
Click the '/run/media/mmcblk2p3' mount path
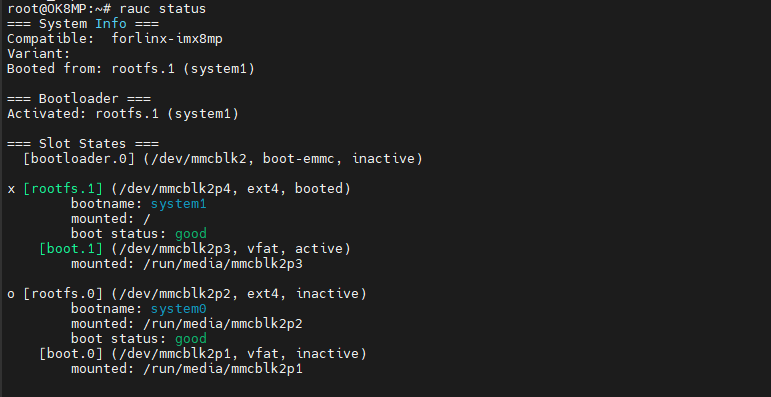coord(223,264)
